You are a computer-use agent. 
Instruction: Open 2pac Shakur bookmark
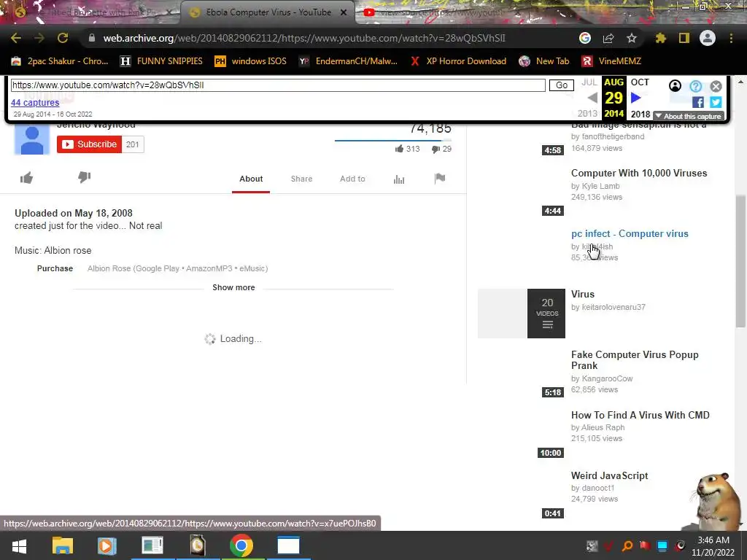(60, 61)
